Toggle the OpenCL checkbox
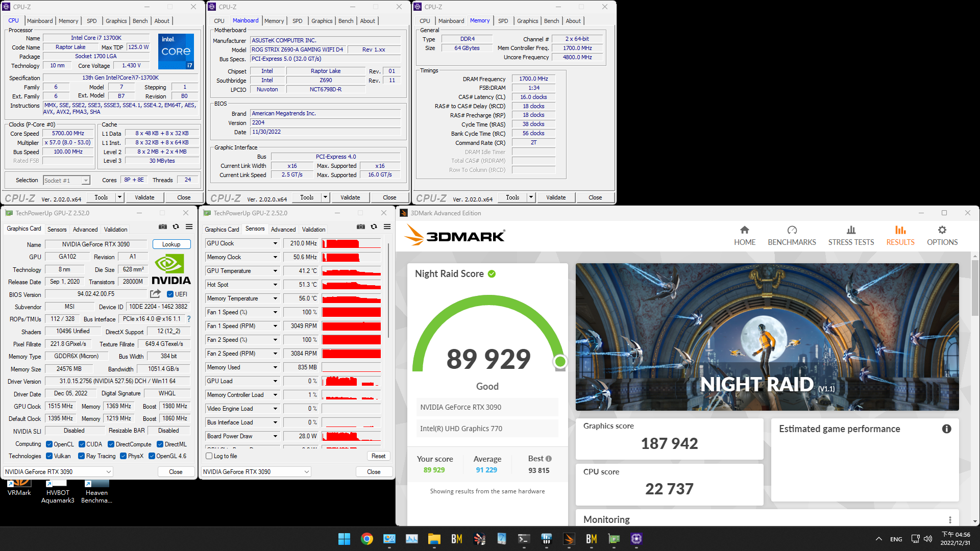 click(49, 444)
